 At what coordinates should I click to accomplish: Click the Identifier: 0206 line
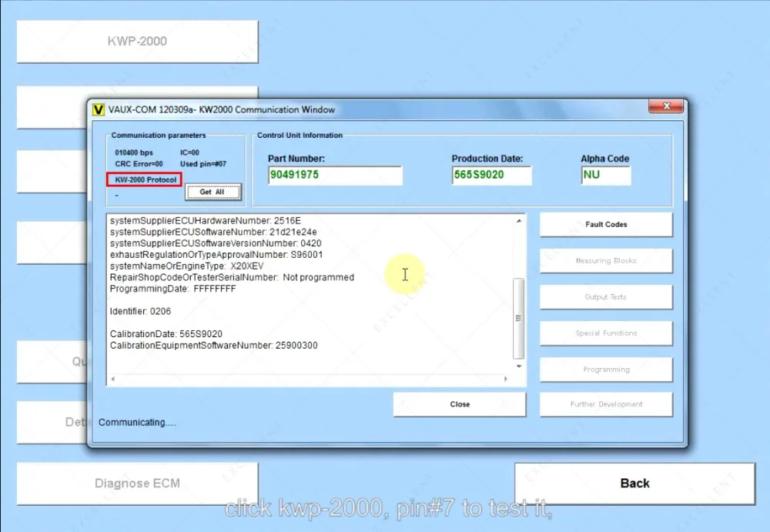point(140,311)
